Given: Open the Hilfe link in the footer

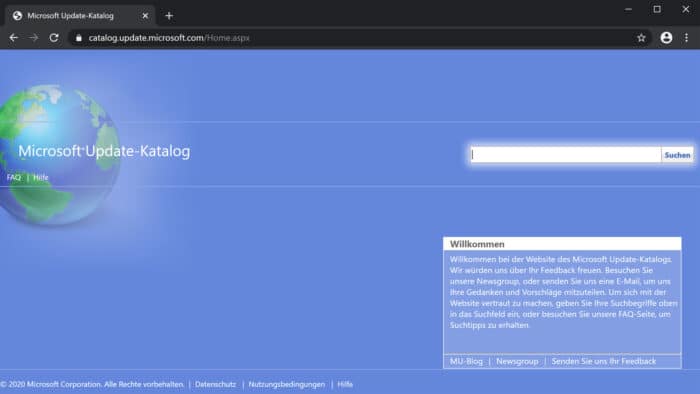Looking at the screenshot, I should tap(345, 384).
